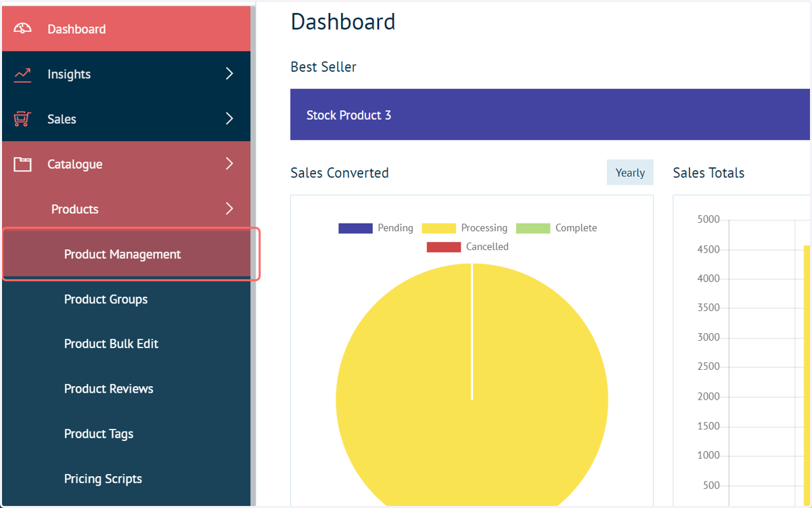812x508 pixels.
Task: Open the Products submenu label
Action: pos(75,209)
